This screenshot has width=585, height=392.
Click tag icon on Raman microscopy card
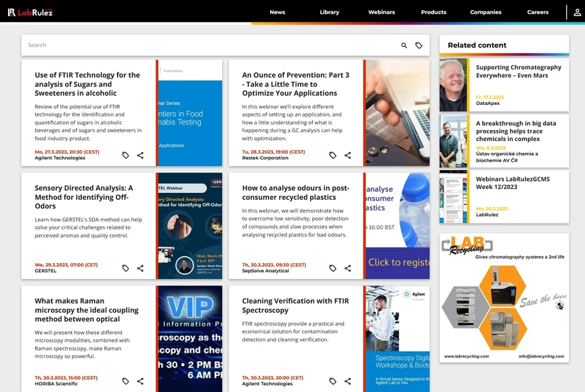click(125, 381)
